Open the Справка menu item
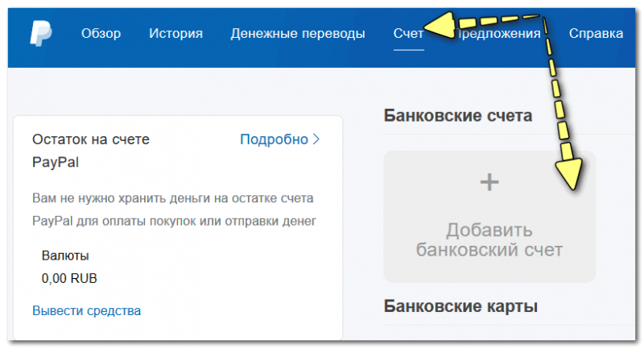Image resolution: width=644 pixels, height=349 pixels. point(596,34)
